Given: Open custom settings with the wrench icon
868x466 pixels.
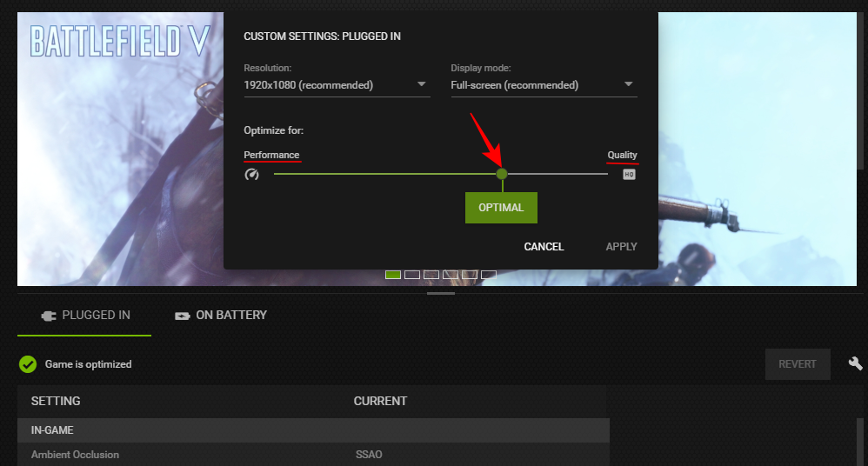Looking at the screenshot, I should (x=856, y=363).
